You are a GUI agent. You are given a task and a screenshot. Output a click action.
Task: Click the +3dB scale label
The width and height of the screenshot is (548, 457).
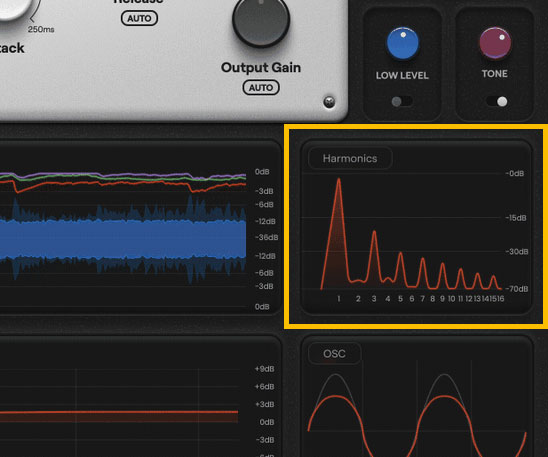265,404
